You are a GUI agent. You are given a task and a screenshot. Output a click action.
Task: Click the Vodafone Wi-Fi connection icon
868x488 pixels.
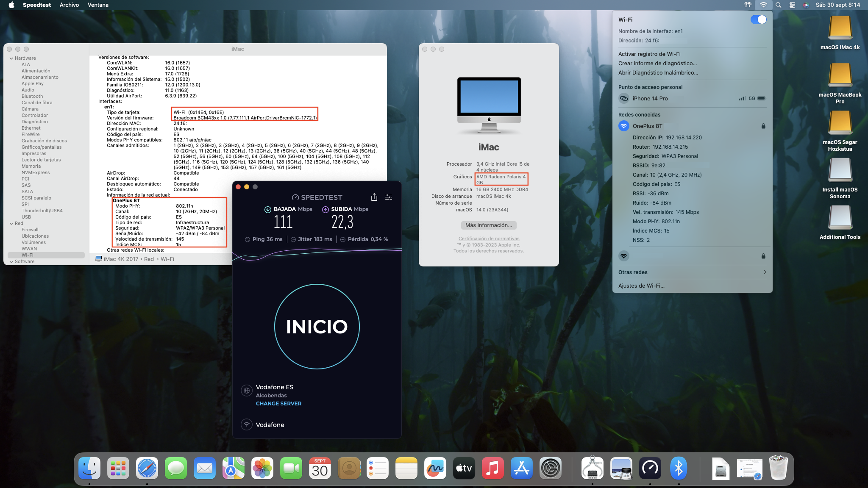247,424
